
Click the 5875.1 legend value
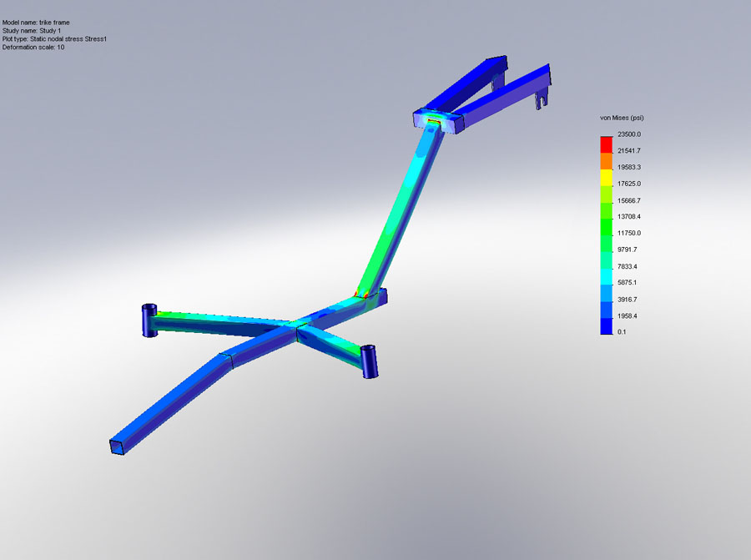point(627,283)
